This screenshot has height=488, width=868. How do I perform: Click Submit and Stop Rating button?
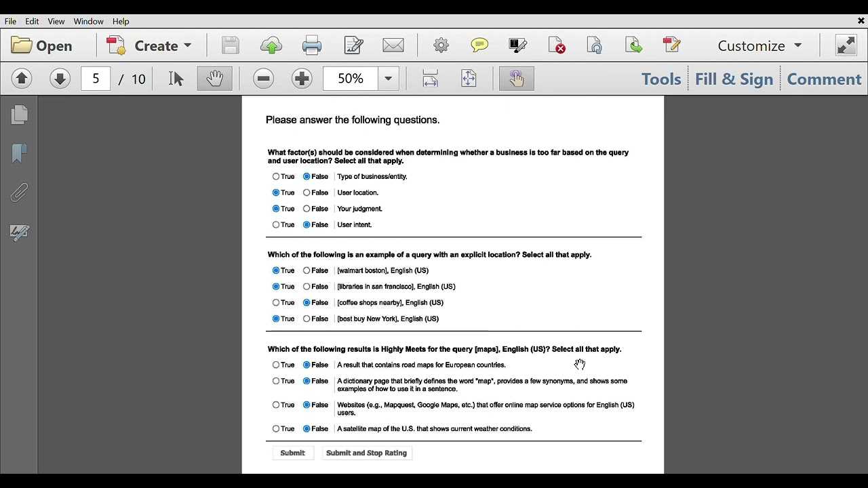point(366,453)
